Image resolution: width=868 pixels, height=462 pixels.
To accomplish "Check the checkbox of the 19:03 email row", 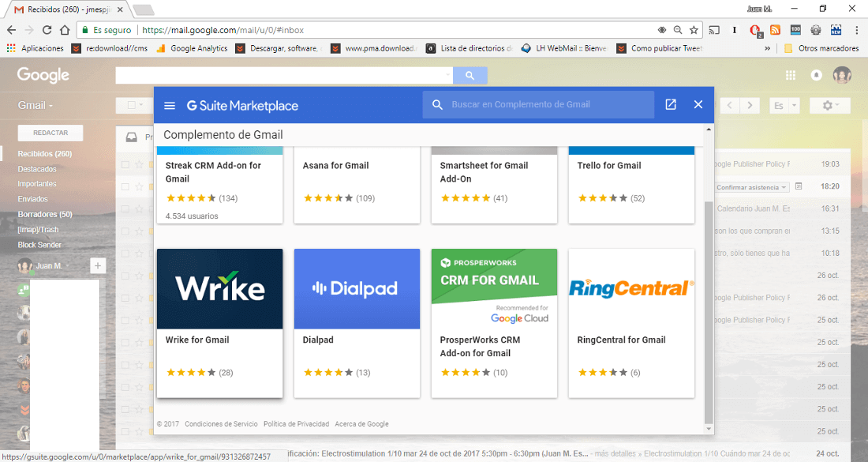I will point(125,164).
